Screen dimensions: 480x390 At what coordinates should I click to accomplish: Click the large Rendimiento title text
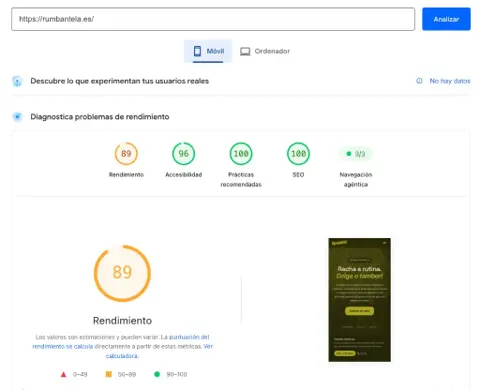[122, 321]
